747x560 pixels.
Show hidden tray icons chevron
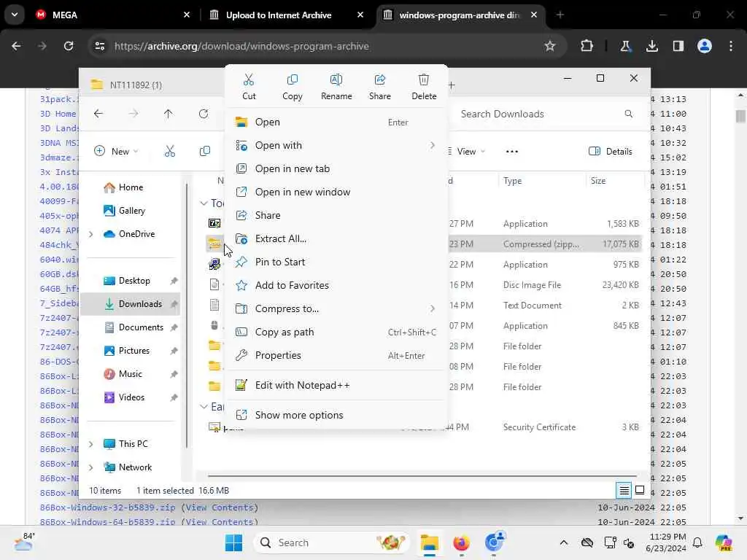pyautogui.click(x=564, y=542)
